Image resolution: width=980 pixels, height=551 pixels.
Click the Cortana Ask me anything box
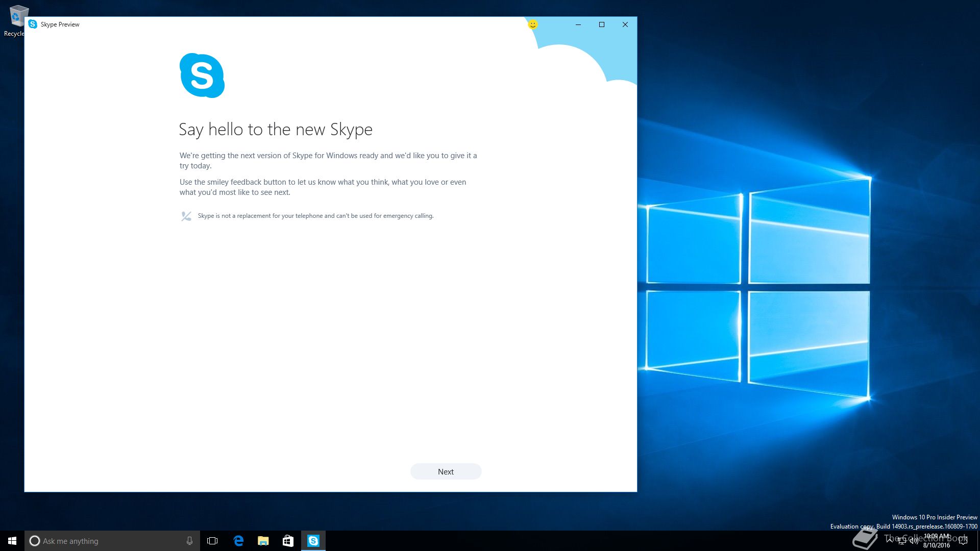tap(112, 541)
